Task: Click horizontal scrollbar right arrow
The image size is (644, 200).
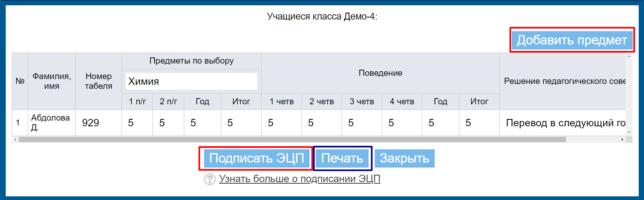Action: [x=622, y=140]
